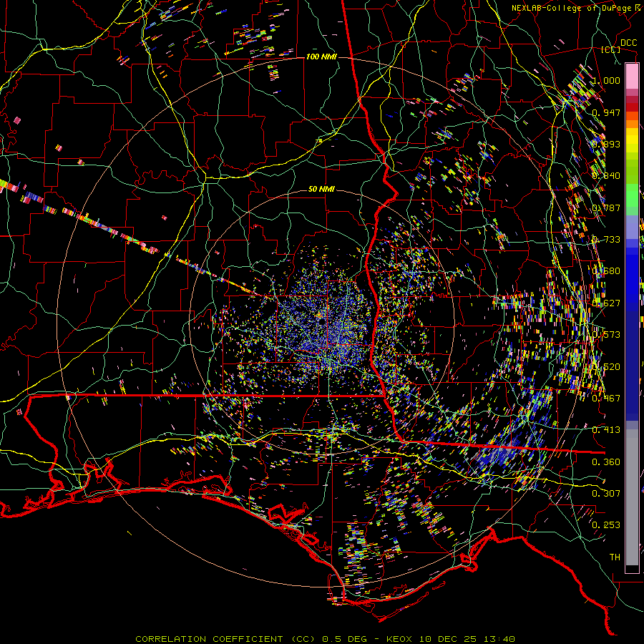Click the 0.413 scale value
The width and height of the screenshot is (644, 644).
[606, 430]
